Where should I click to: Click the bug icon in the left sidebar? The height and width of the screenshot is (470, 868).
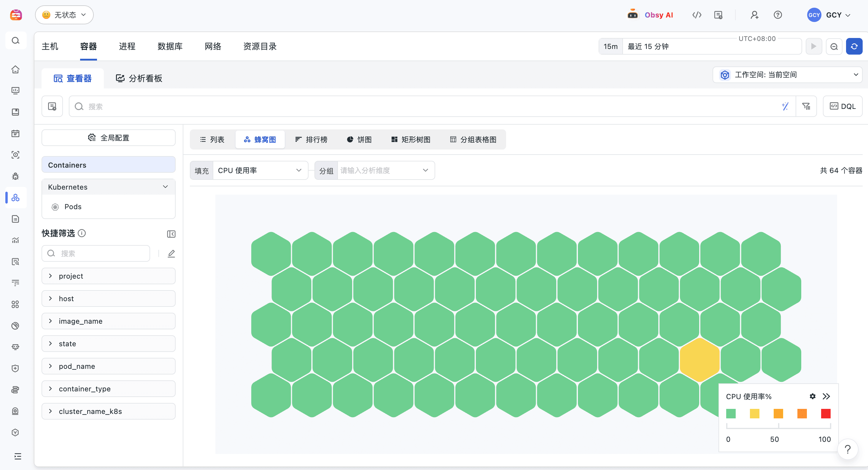(15, 176)
